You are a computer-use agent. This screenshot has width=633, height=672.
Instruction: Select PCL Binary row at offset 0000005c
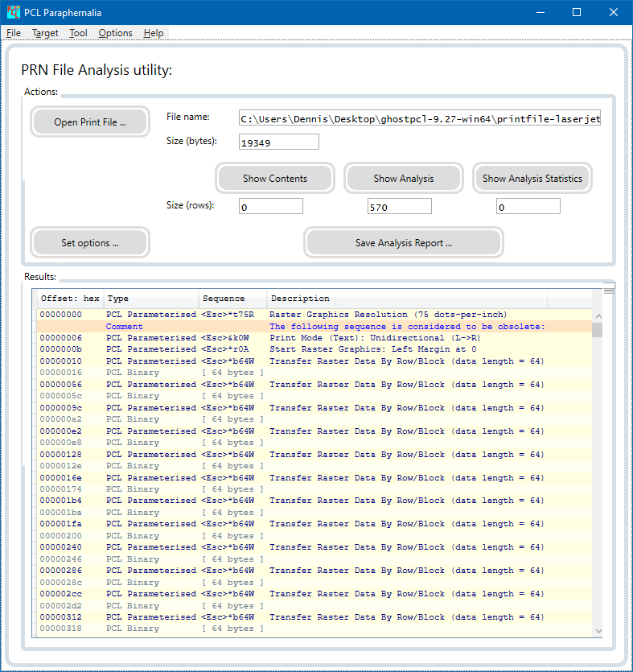(314, 396)
